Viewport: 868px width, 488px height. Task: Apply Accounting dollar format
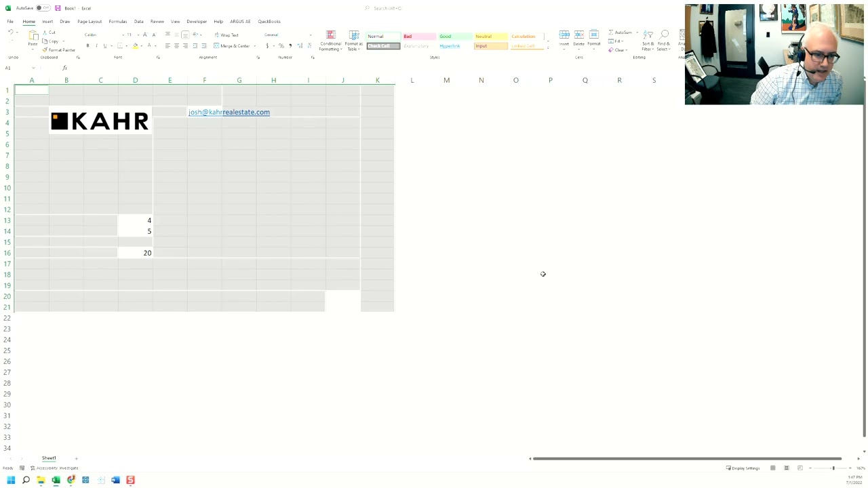point(268,45)
